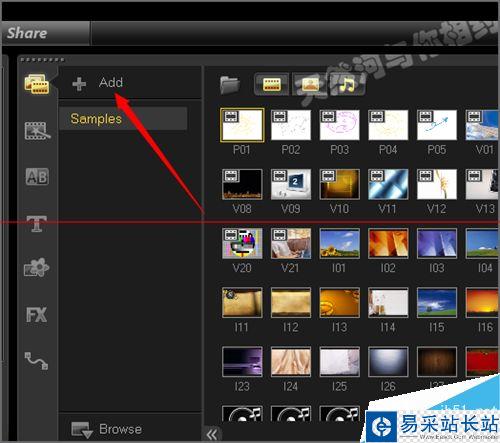The image size is (500, 443).
Task: Select the I15 image thumbnail
Action: [437, 303]
